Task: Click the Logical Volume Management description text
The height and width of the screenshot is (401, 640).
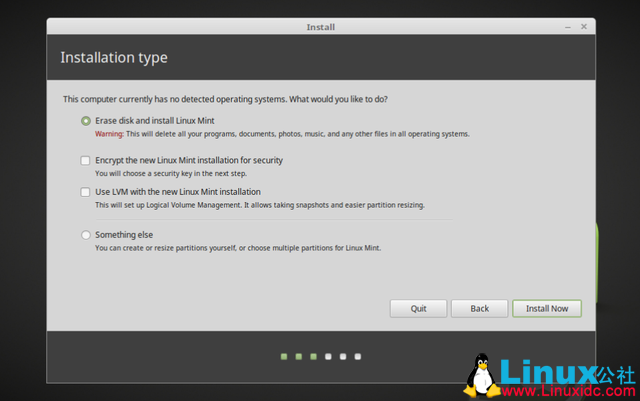Action: 260,205
